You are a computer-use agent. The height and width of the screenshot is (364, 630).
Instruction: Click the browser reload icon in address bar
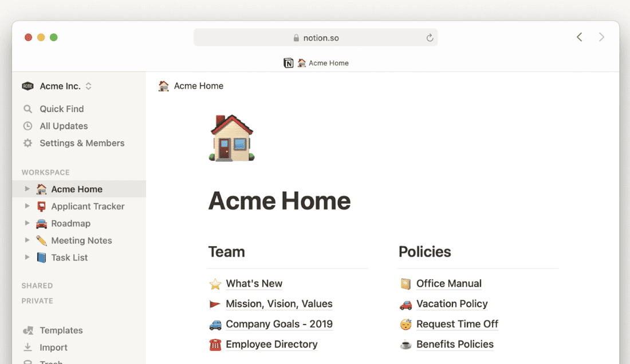click(x=430, y=38)
